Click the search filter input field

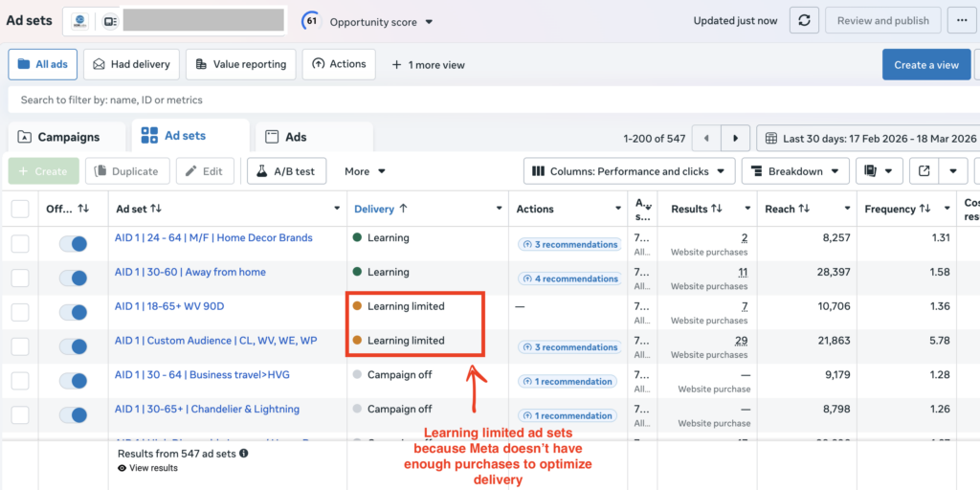(x=383, y=100)
